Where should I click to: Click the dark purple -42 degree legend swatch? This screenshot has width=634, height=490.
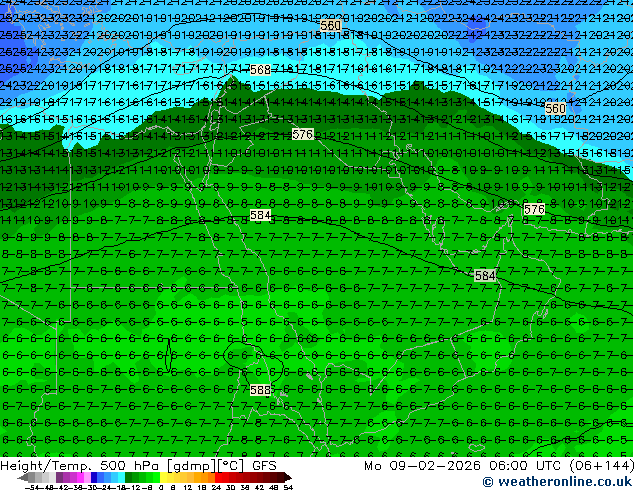point(59,477)
